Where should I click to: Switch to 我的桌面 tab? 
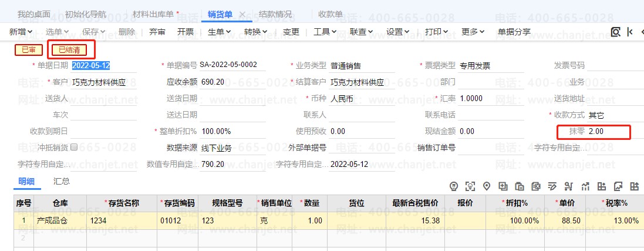coord(33,14)
